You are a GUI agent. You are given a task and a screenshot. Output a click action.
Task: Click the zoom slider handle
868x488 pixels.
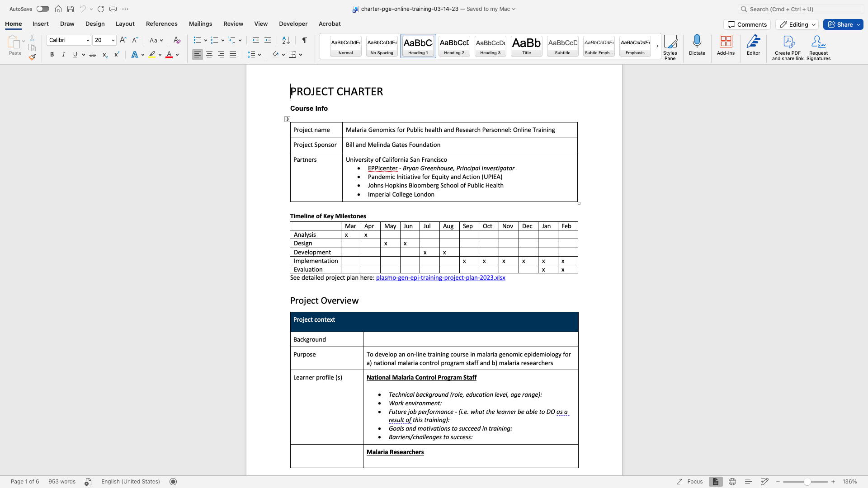pos(807,482)
